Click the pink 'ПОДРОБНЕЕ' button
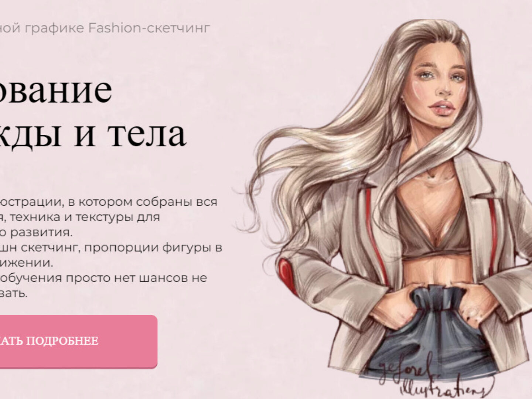 (x=78, y=342)
